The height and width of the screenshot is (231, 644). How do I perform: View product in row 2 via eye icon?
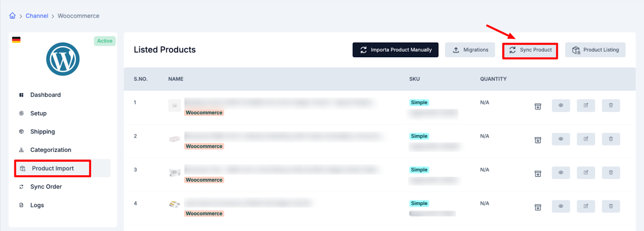pyautogui.click(x=561, y=139)
